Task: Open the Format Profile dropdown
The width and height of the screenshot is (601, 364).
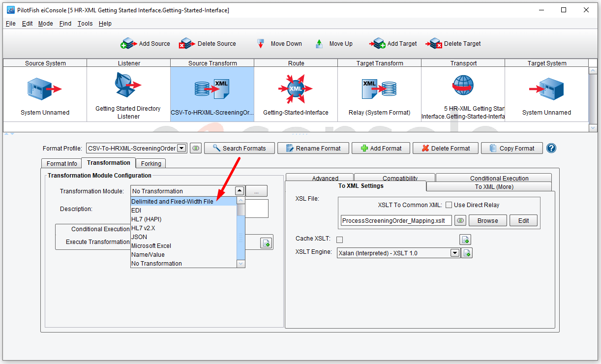Action: pyautogui.click(x=181, y=148)
